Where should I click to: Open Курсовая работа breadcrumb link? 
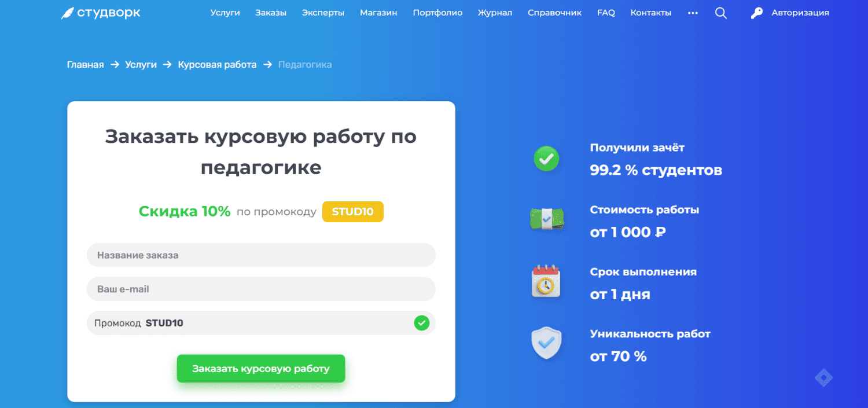217,65
